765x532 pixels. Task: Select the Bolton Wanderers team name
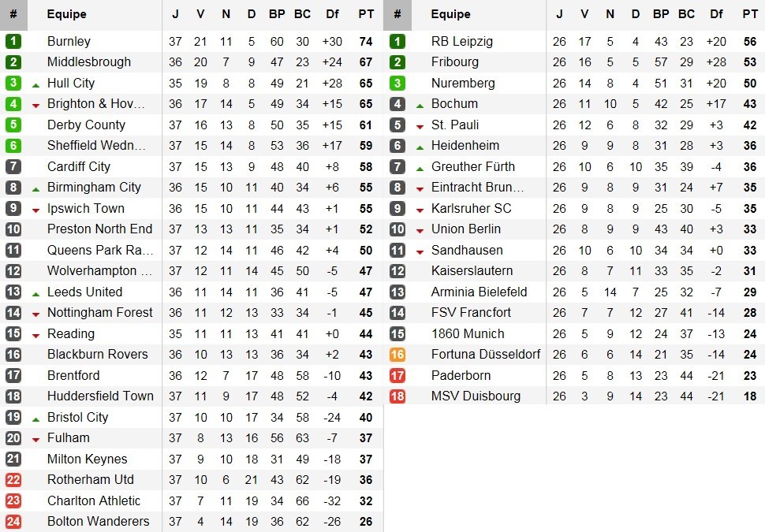tap(98, 521)
